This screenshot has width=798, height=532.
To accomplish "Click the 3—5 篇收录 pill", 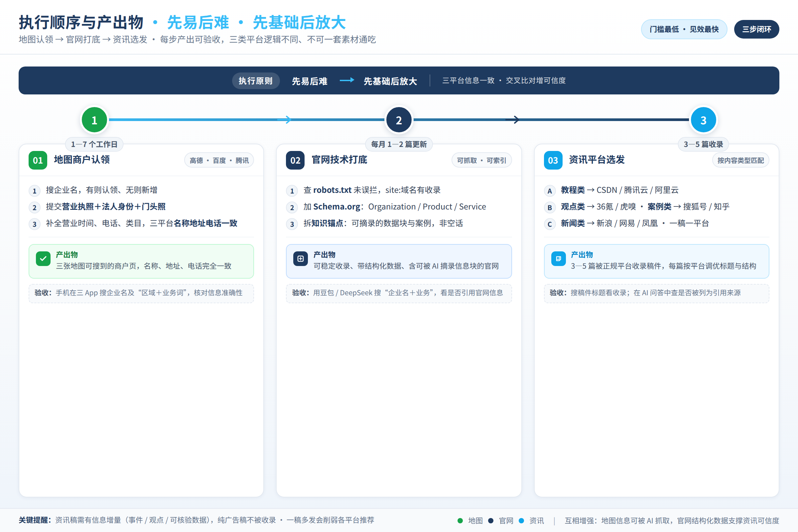I will coord(703,144).
